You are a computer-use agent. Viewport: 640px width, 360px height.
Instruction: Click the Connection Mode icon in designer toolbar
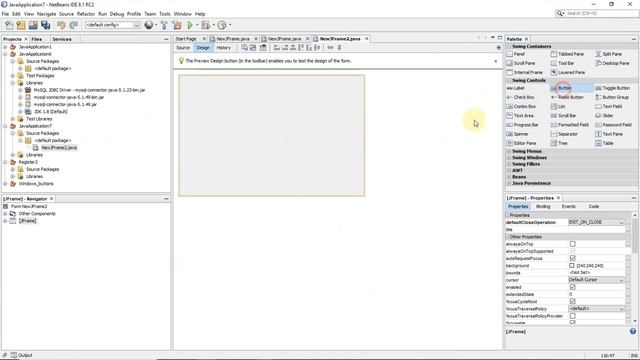pos(253,48)
